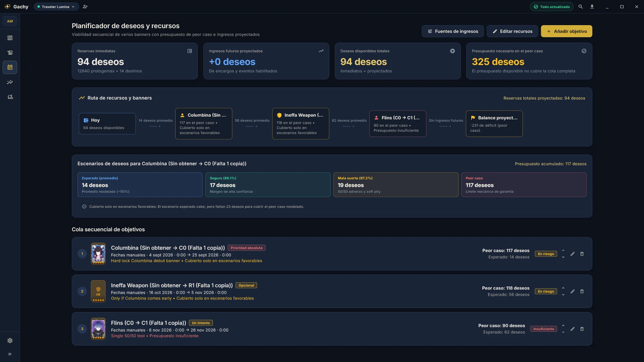The height and width of the screenshot is (362, 644).
Task: Delete the Flins objective
Action: pyautogui.click(x=582, y=329)
